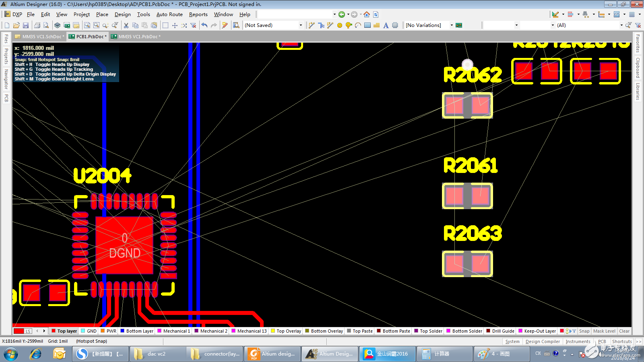644x362 pixels.
Task: Place a pad on the board
Action: point(340,25)
